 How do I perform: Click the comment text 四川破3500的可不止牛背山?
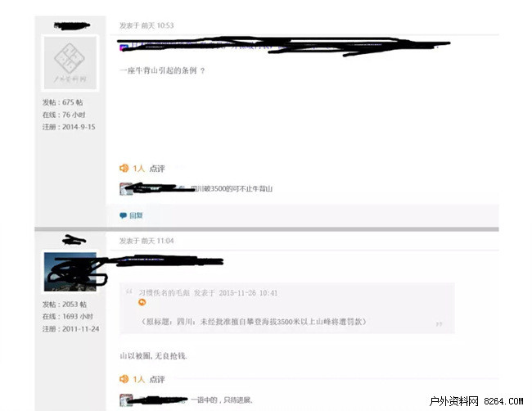232,188
